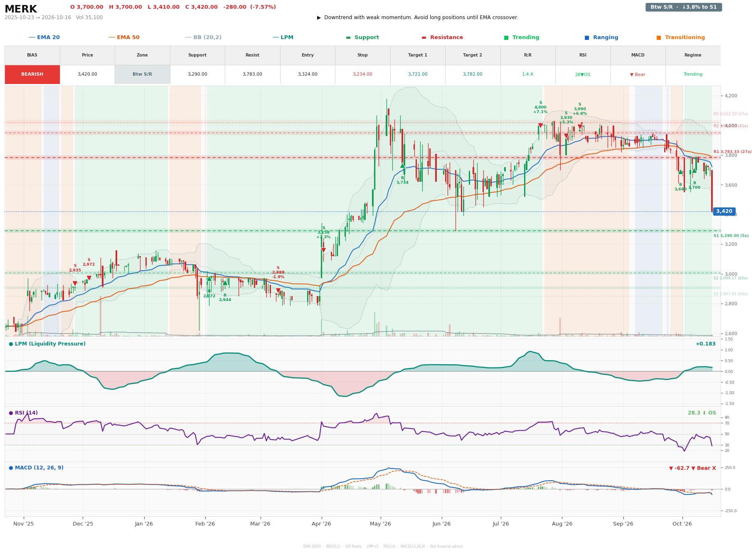Click the teal dot beside LPM (Liquidity Pressure)
Viewport: 756px width, 553px height.
click(x=11, y=344)
